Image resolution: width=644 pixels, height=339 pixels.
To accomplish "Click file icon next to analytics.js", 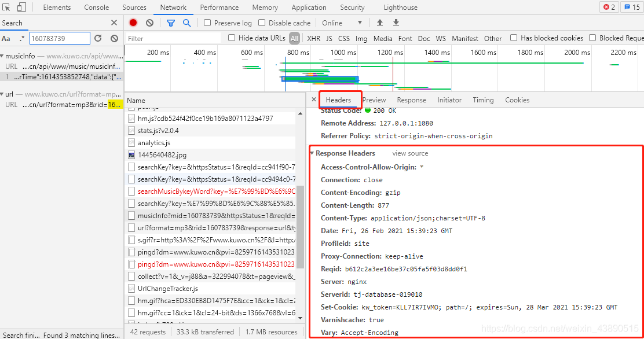I will pyautogui.click(x=131, y=143).
